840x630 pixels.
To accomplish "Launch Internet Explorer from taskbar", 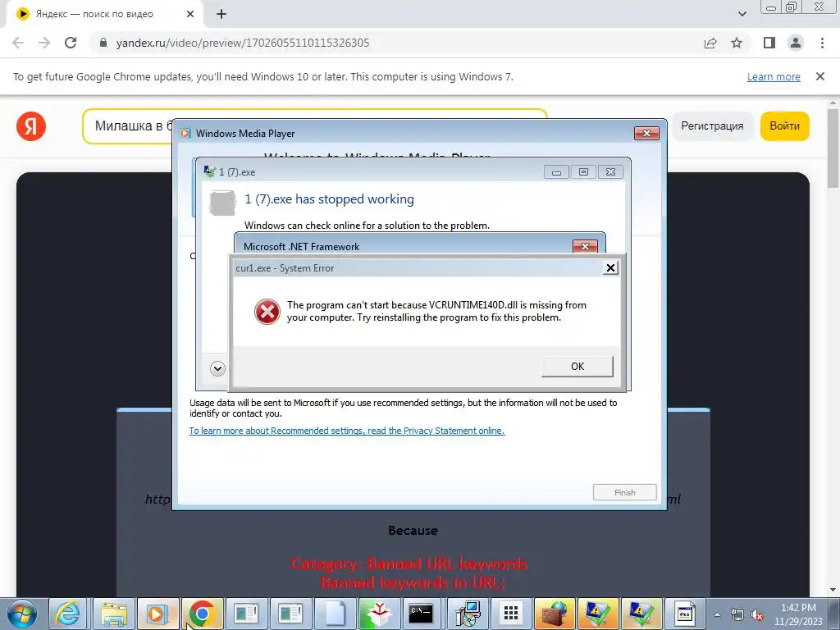I will (68, 614).
